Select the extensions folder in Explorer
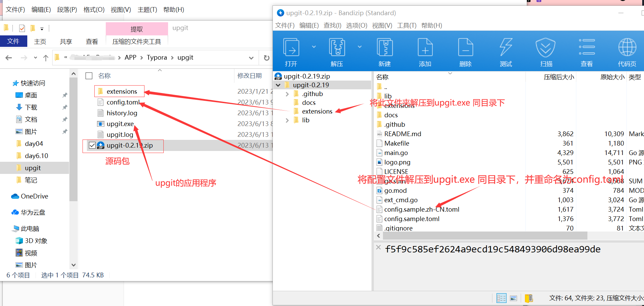 point(122,91)
